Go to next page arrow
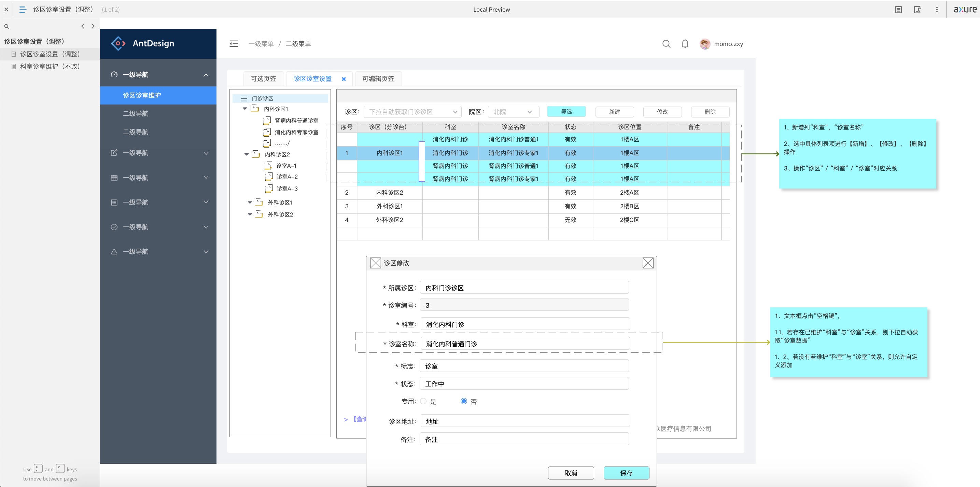 (x=93, y=26)
